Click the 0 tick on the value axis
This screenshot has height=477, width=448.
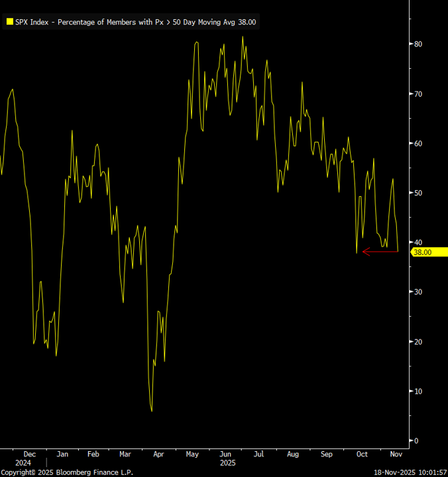point(416,441)
